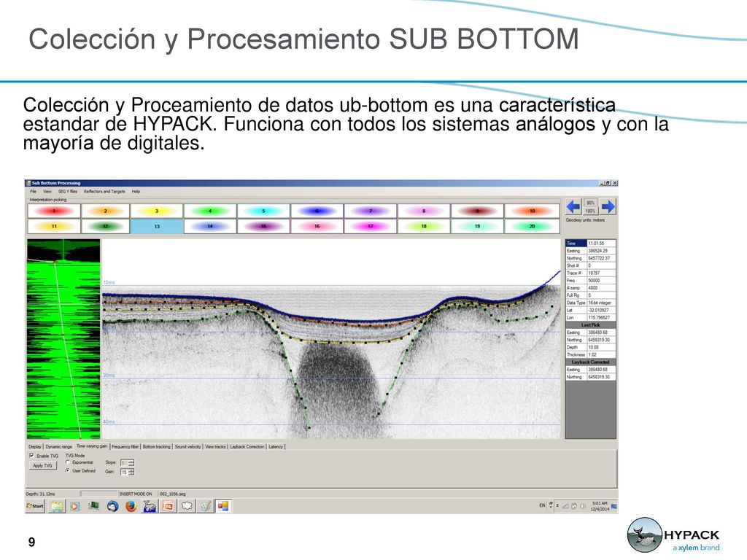Switch to the Sound velocity tab

tap(187, 447)
